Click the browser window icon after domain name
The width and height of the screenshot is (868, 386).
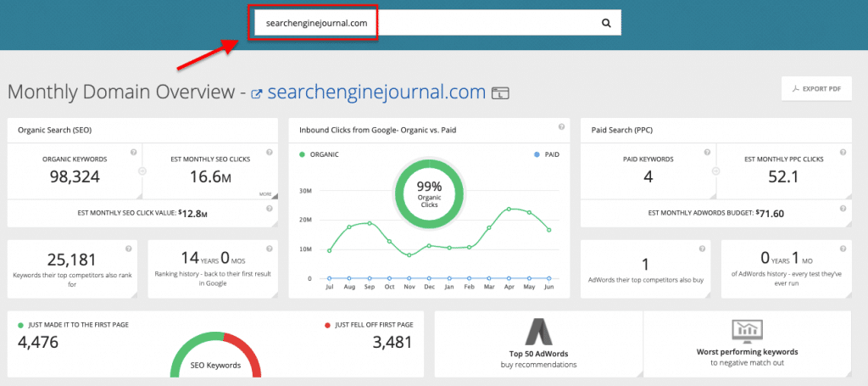500,93
